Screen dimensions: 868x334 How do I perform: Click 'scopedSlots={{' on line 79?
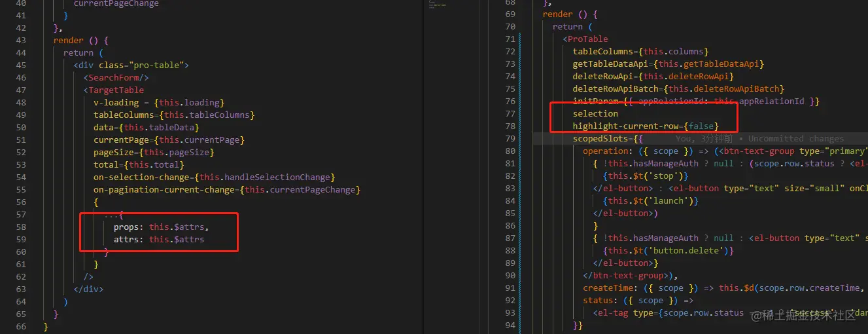pos(608,139)
